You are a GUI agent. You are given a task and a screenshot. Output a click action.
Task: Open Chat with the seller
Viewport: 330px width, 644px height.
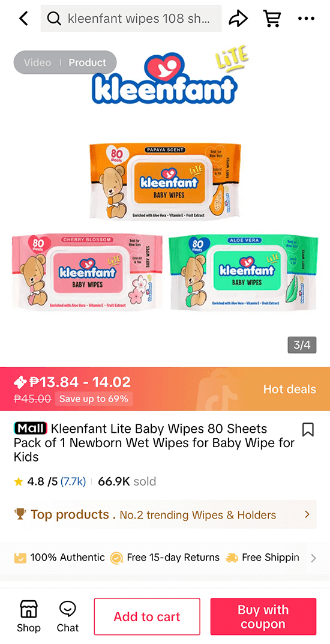click(68, 616)
